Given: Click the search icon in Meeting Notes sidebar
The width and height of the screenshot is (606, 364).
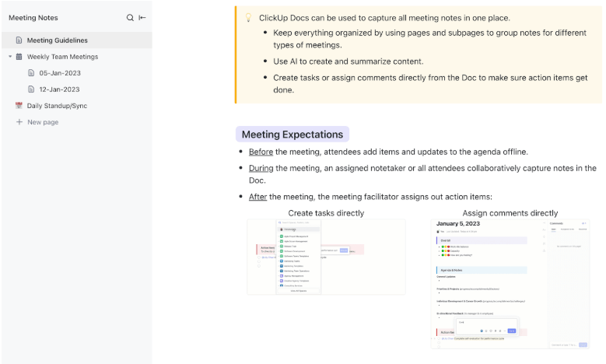Looking at the screenshot, I should coord(130,18).
